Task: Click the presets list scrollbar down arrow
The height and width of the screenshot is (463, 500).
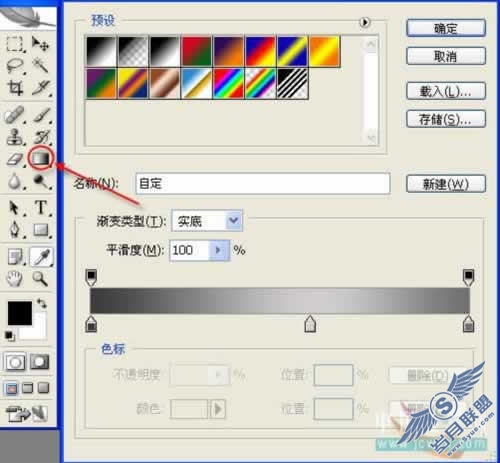Action: (371, 138)
